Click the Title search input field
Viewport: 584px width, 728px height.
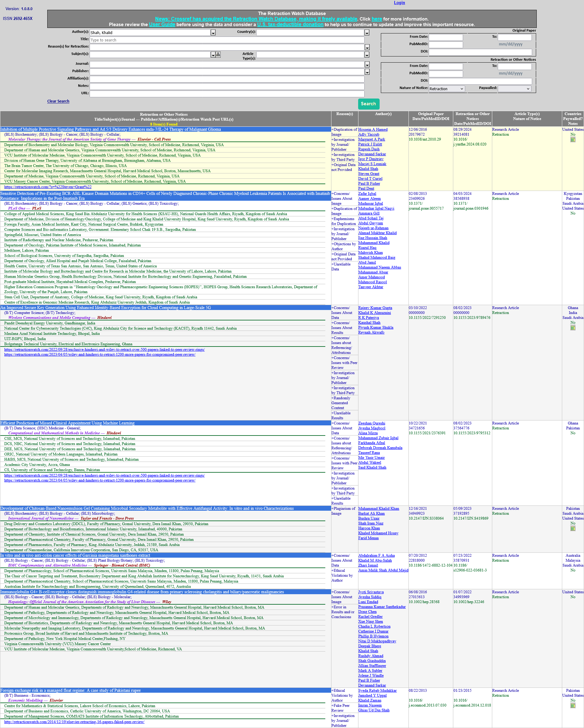click(226, 40)
